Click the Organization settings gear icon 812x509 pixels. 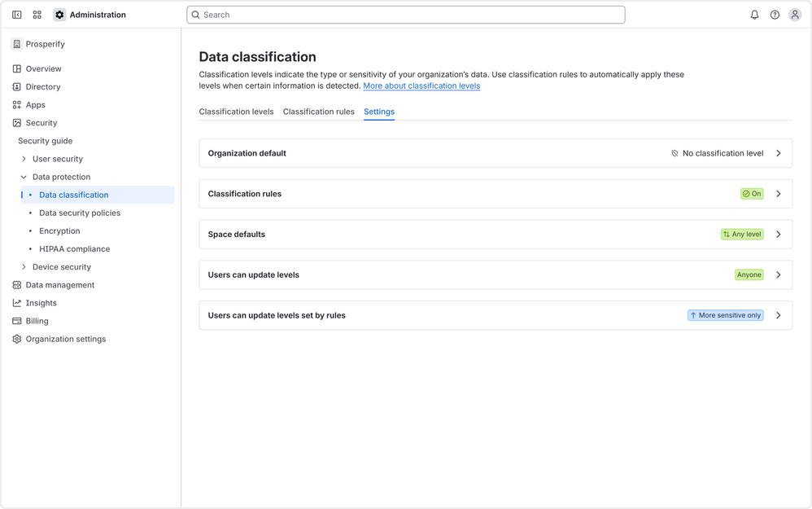[x=16, y=339]
